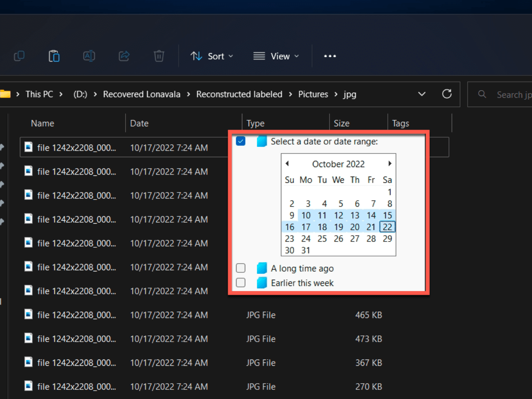The image size is (532, 399).
Task: Go to next month in calendar
Action: click(389, 164)
